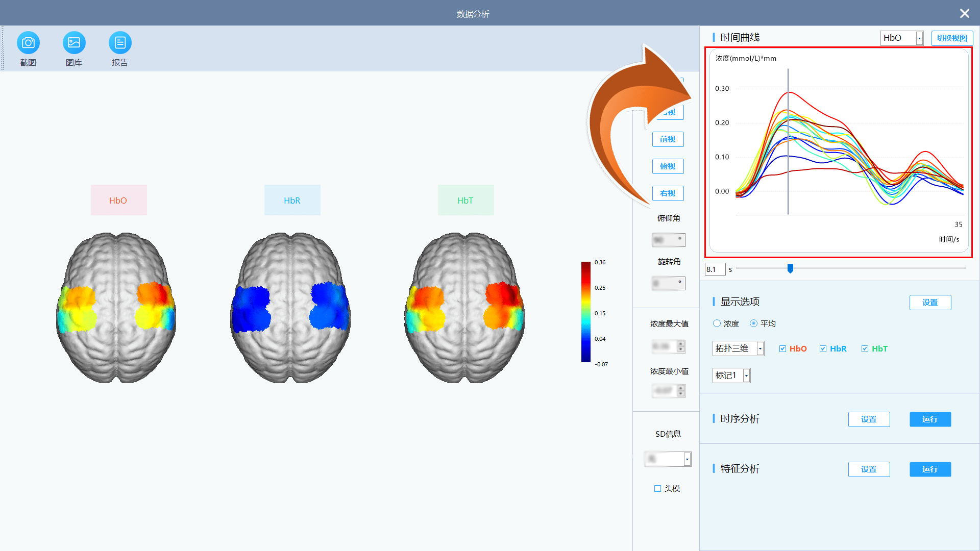Open the HbO time curve dropdown
This screenshot has width=980, height=551.
(x=919, y=38)
